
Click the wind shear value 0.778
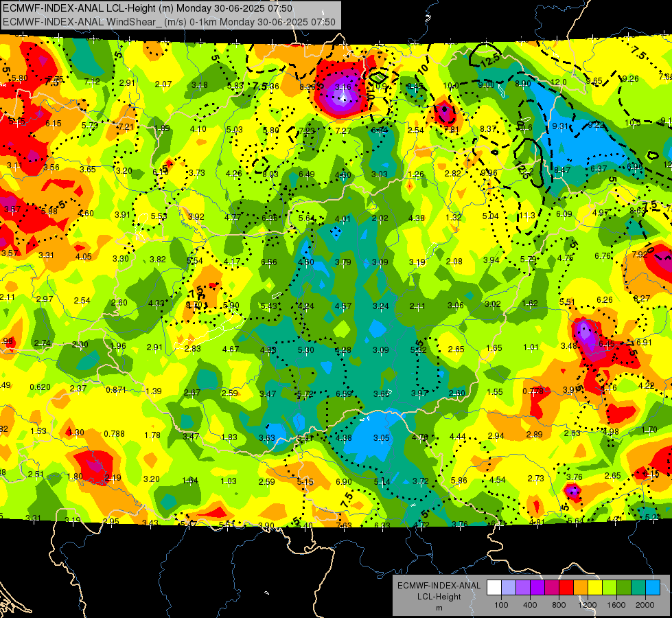point(533,391)
